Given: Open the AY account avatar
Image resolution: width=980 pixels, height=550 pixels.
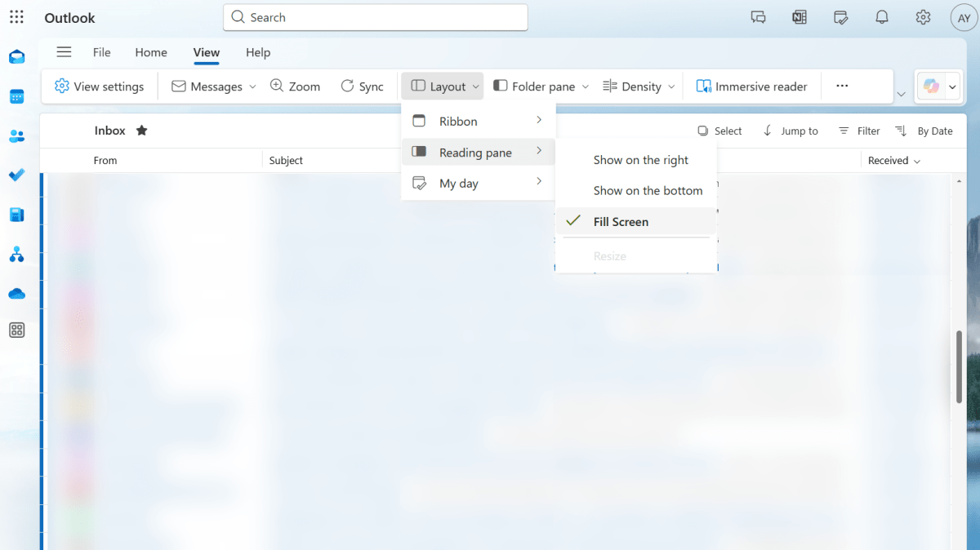Looking at the screenshot, I should tap(964, 17).
